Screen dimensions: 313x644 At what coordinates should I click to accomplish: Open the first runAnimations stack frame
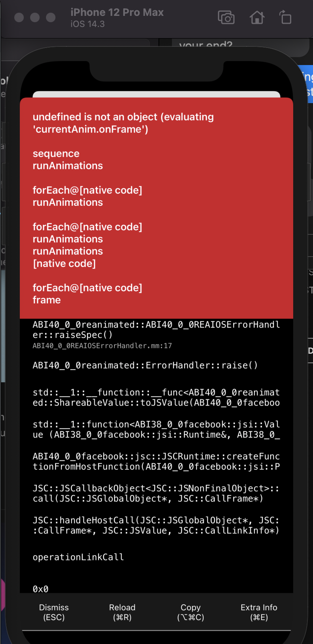tap(67, 166)
